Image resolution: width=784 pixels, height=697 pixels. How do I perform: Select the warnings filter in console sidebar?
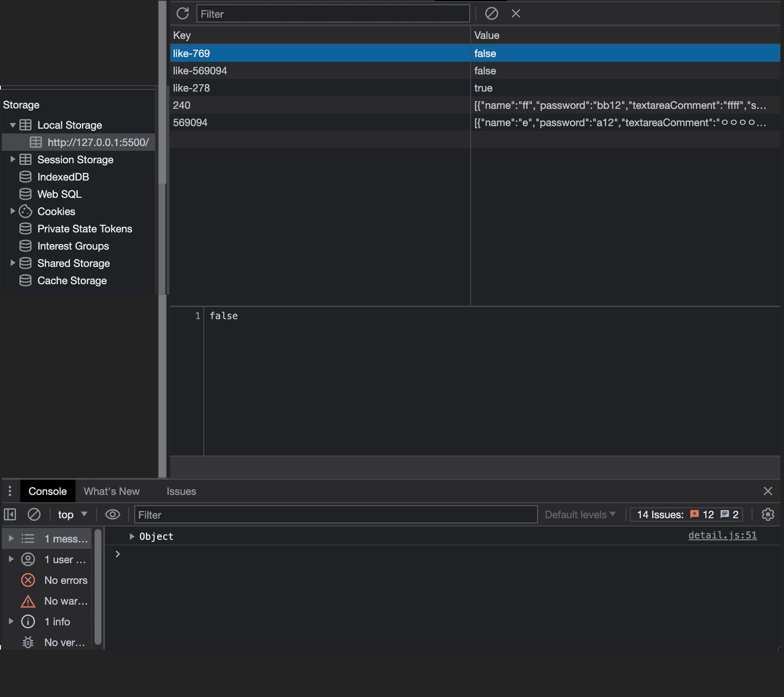pos(60,601)
